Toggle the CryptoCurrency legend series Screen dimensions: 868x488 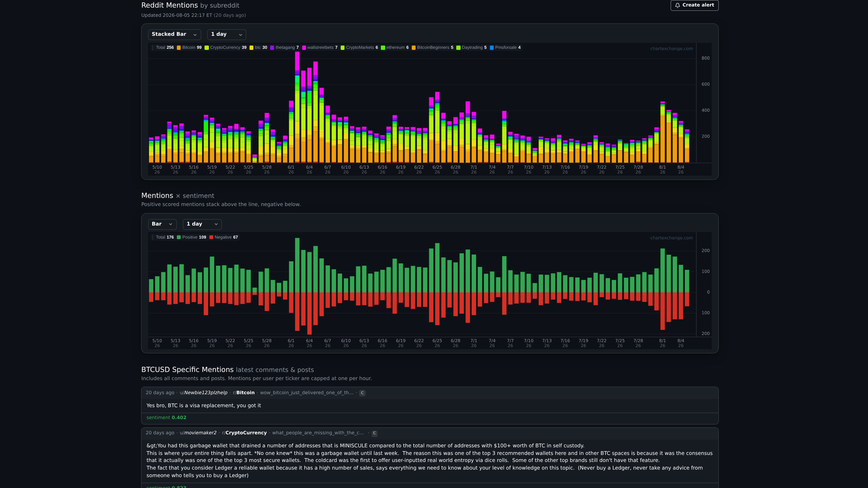click(x=225, y=47)
